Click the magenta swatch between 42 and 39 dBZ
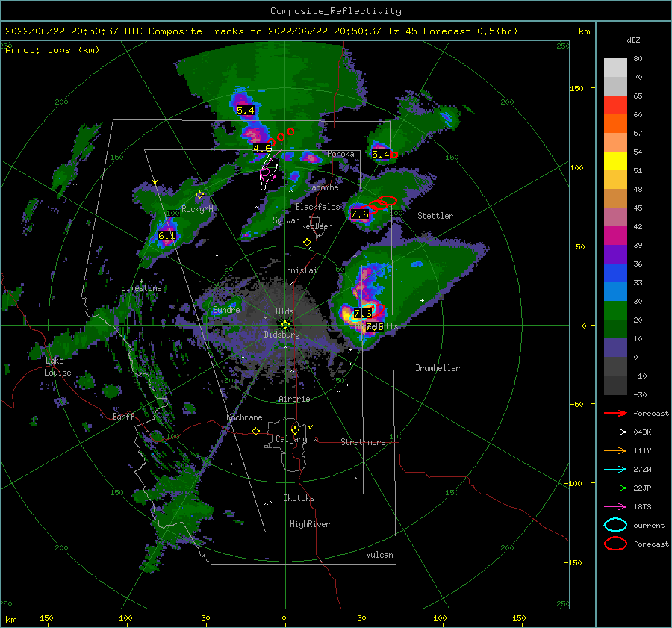Screen dimensions: 672x628 pyautogui.click(x=615, y=236)
